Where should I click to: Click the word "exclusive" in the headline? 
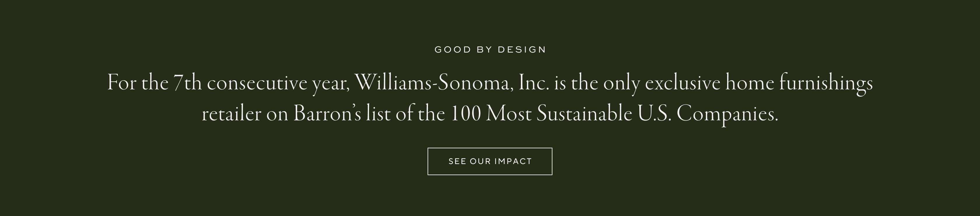pyautogui.click(x=682, y=83)
